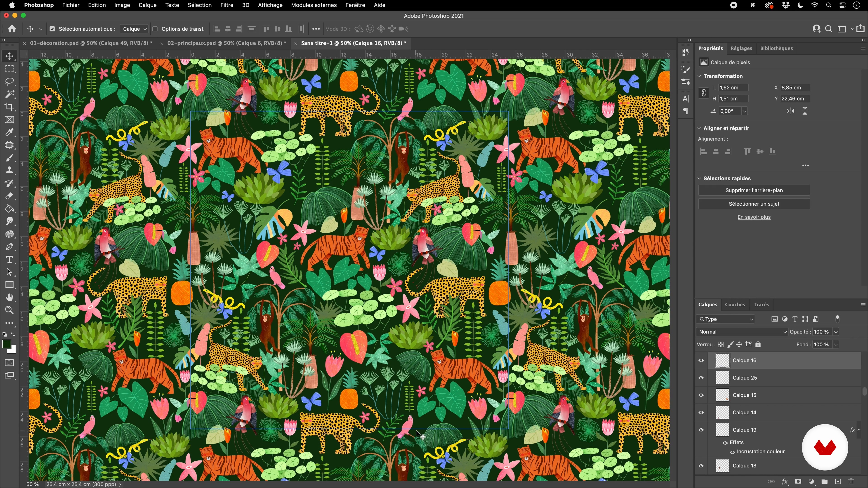The image size is (868, 488).
Task: Open the Search icon in options bar
Action: 829,29
